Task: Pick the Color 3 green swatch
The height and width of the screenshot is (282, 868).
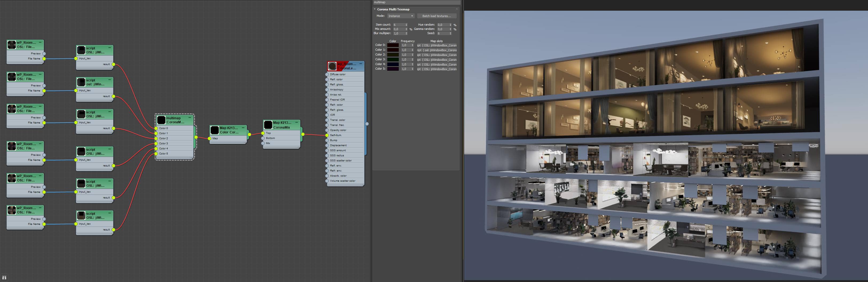Action: coord(393,59)
